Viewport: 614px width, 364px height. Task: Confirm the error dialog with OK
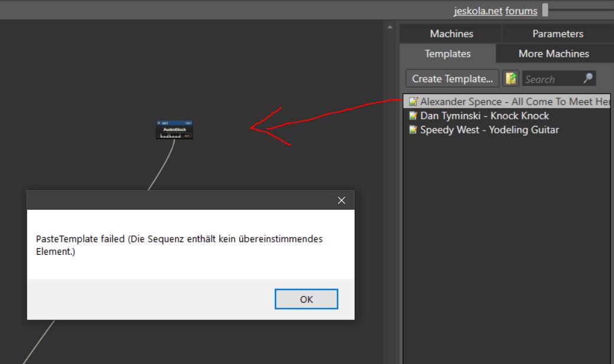[306, 299]
